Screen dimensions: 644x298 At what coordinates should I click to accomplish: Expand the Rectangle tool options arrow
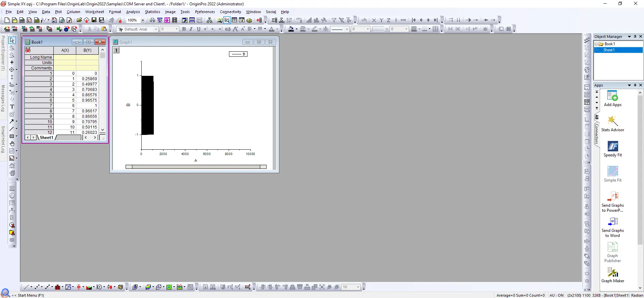click(16, 136)
